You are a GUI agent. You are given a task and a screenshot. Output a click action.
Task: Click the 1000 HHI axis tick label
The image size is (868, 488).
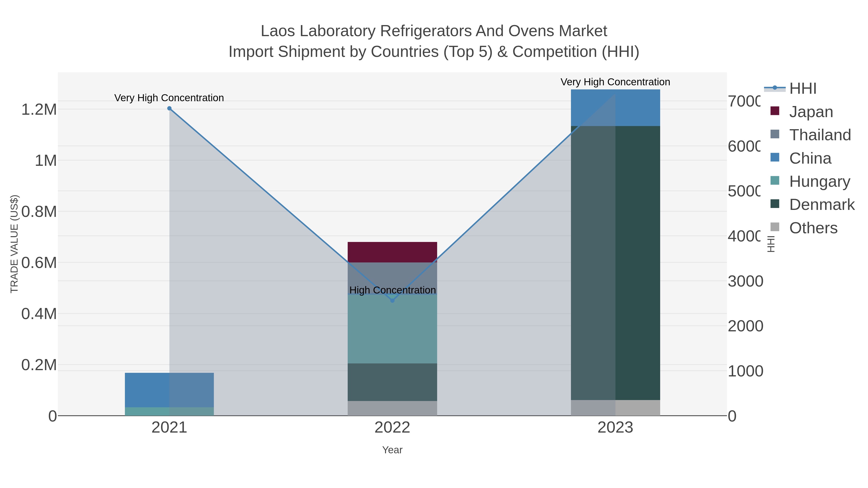pos(745,371)
